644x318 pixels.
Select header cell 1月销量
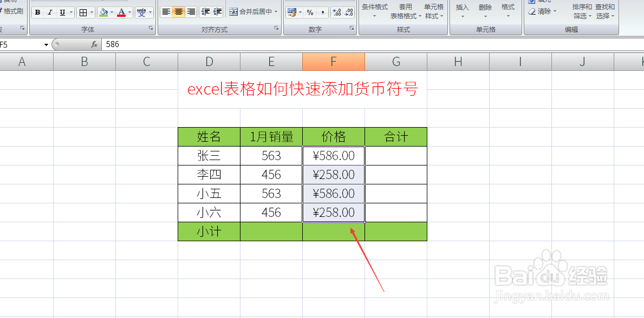click(271, 137)
